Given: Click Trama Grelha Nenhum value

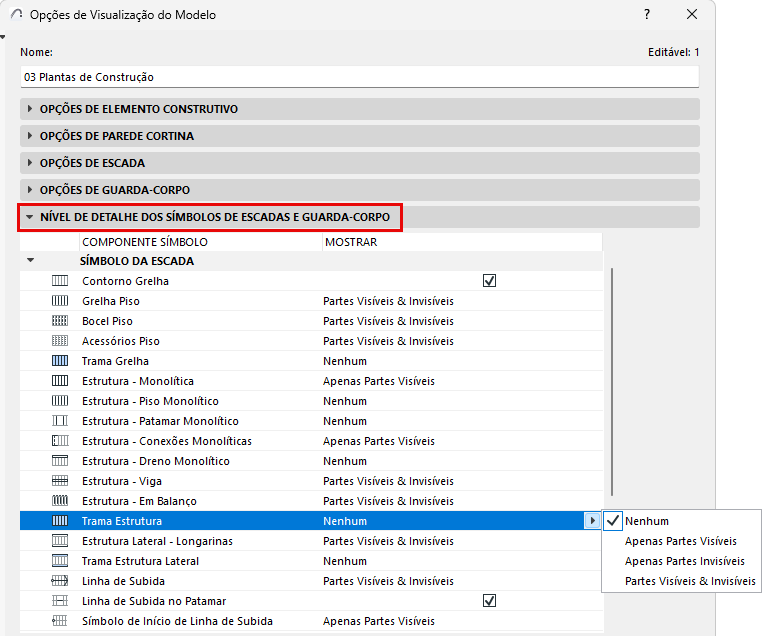Looking at the screenshot, I should (x=344, y=361).
